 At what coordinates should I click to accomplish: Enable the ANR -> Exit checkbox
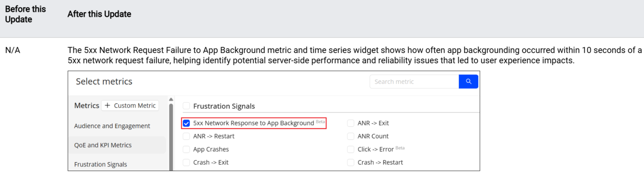pos(350,123)
